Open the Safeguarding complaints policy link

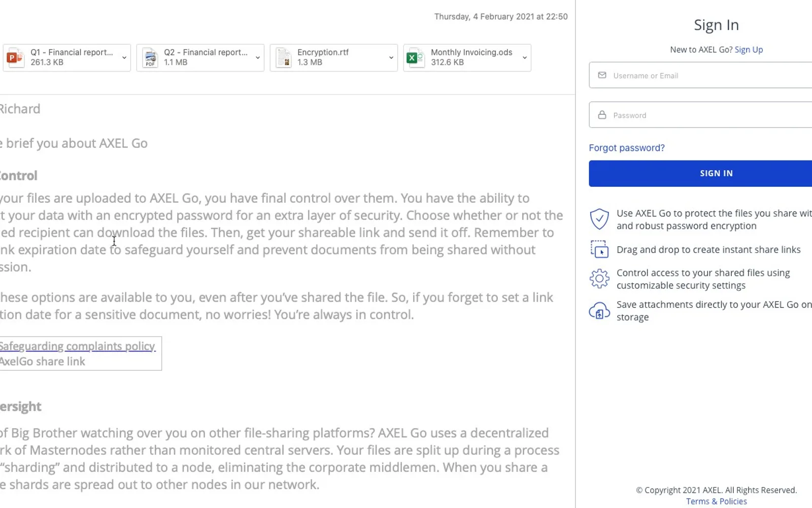[77, 346]
